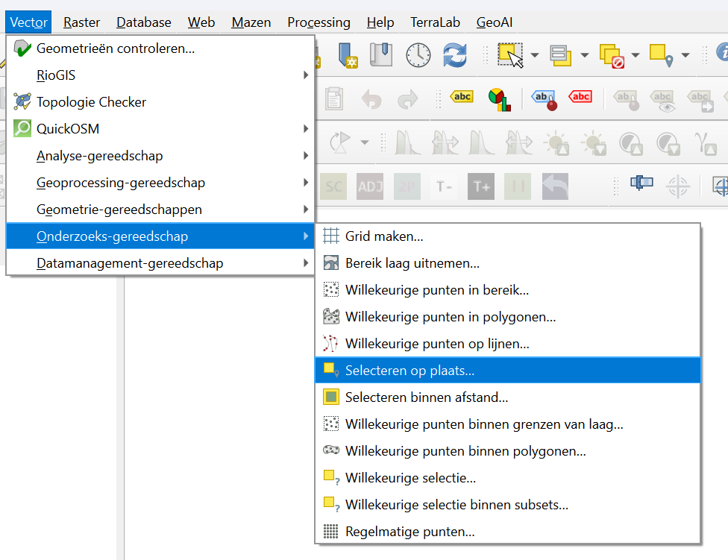Click the new spatial bookmark icon
Viewport: 728px width, 560px height.
(348, 55)
